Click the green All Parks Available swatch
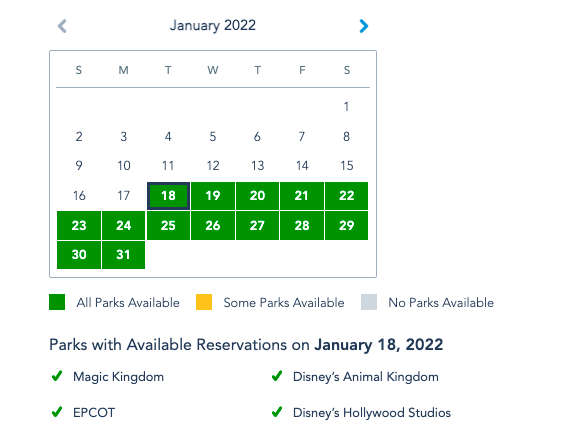This screenshot has width=575, height=440. point(57,302)
